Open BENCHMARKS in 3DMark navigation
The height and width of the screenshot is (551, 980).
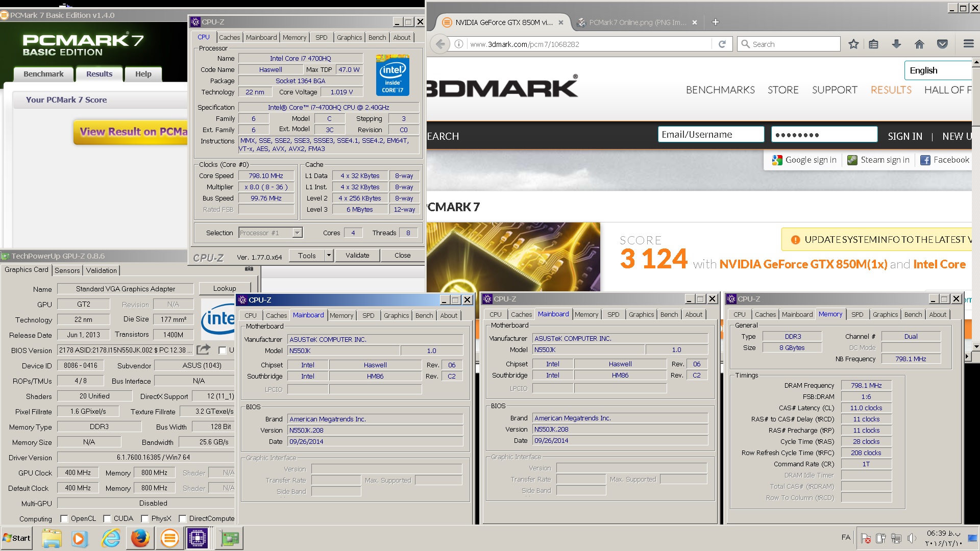[720, 90]
